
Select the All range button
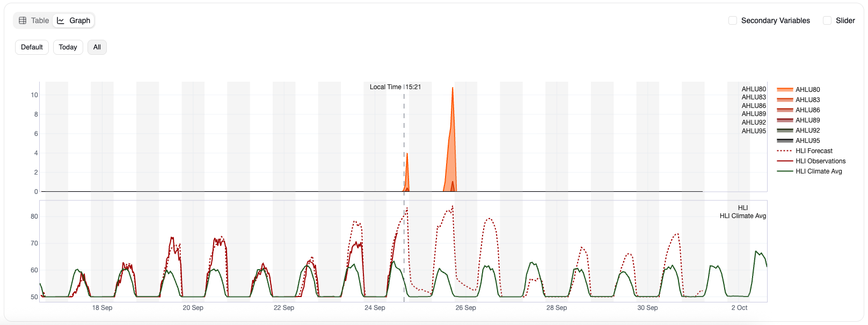tap(97, 47)
